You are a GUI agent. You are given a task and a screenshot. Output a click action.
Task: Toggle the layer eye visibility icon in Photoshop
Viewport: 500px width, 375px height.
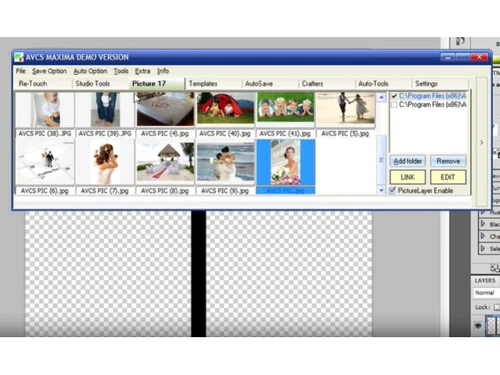478,326
